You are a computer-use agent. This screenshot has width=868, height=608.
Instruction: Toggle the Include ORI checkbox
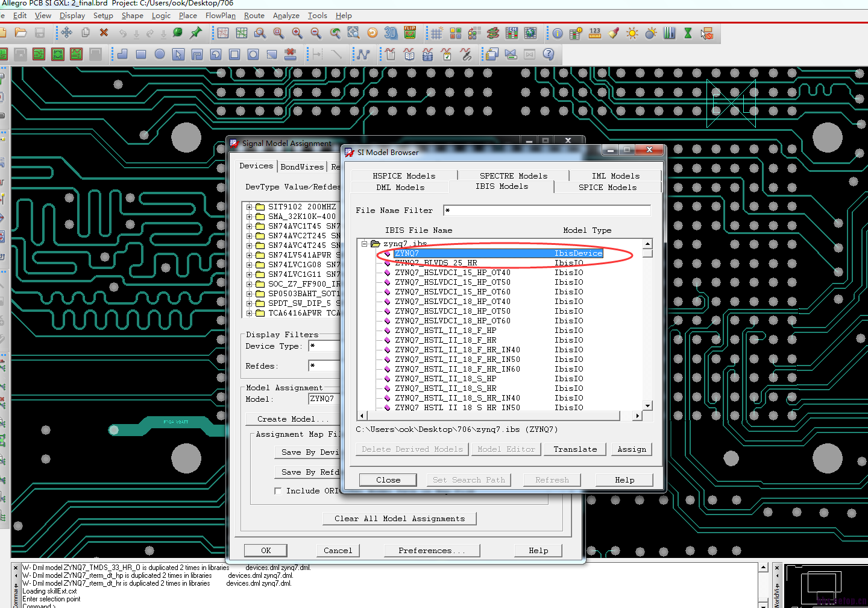pos(278,491)
